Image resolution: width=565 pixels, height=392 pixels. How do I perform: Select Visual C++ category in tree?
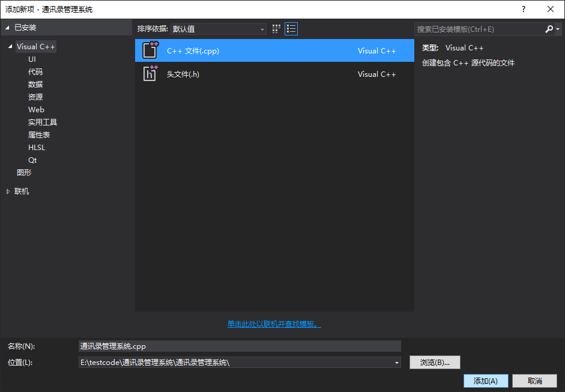click(35, 46)
